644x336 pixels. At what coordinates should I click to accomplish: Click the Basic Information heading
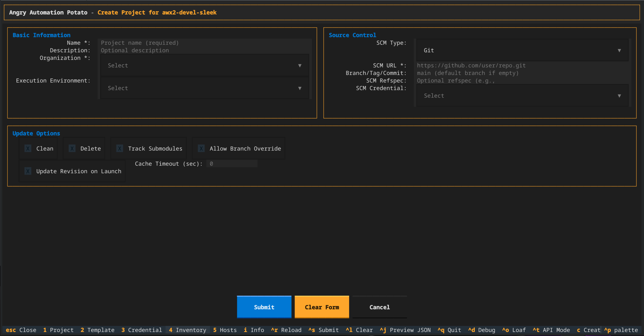[42, 35]
